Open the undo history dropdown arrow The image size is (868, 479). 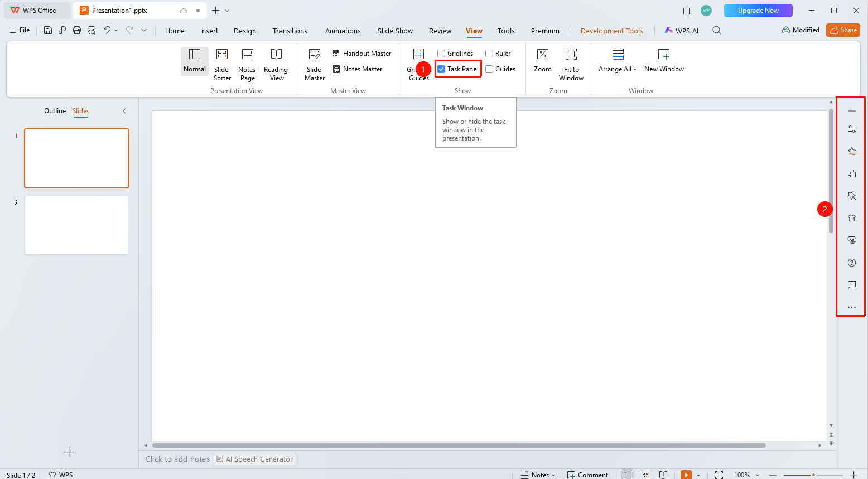click(x=116, y=30)
